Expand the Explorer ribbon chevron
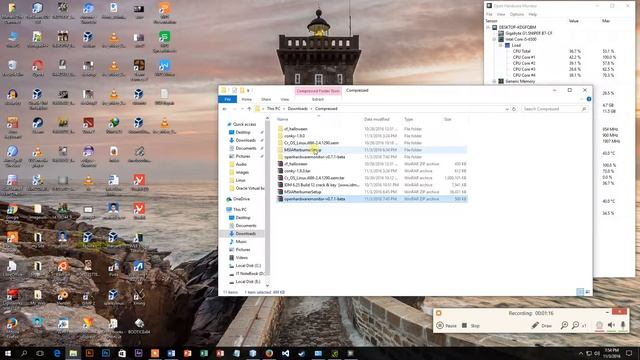 [x=582, y=99]
